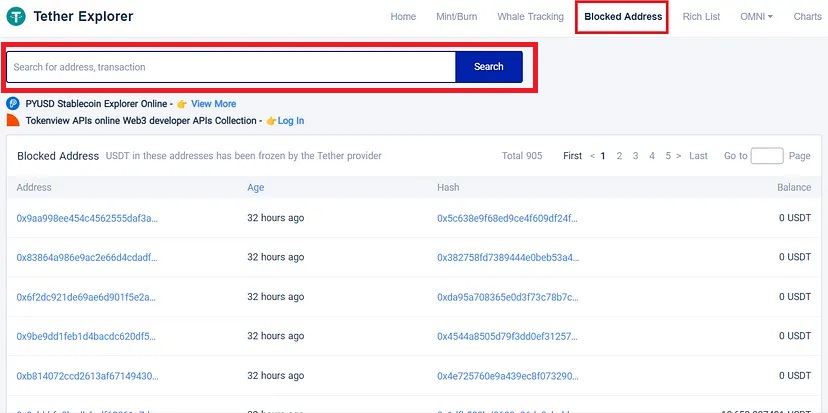Go to previous page arrow
This screenshot has width=828, height=413.
click(592, 156)
